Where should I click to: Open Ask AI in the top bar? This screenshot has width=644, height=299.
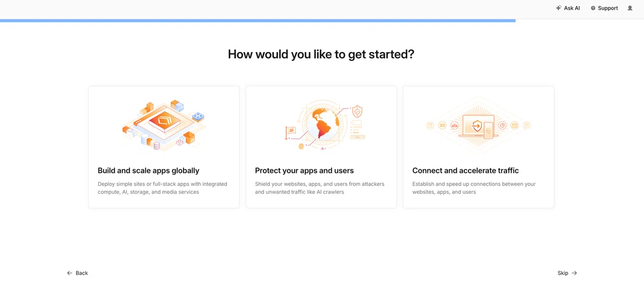(568, 8)
